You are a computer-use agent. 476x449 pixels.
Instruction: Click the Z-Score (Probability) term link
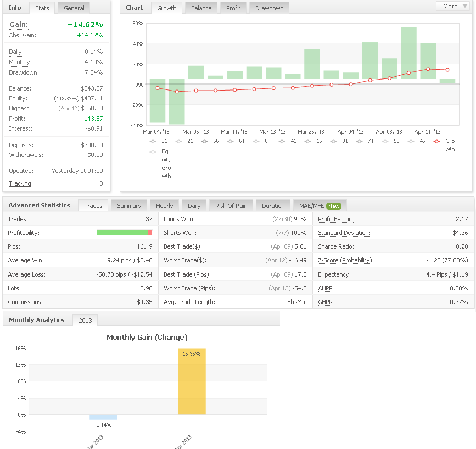[x=346, y=260]
